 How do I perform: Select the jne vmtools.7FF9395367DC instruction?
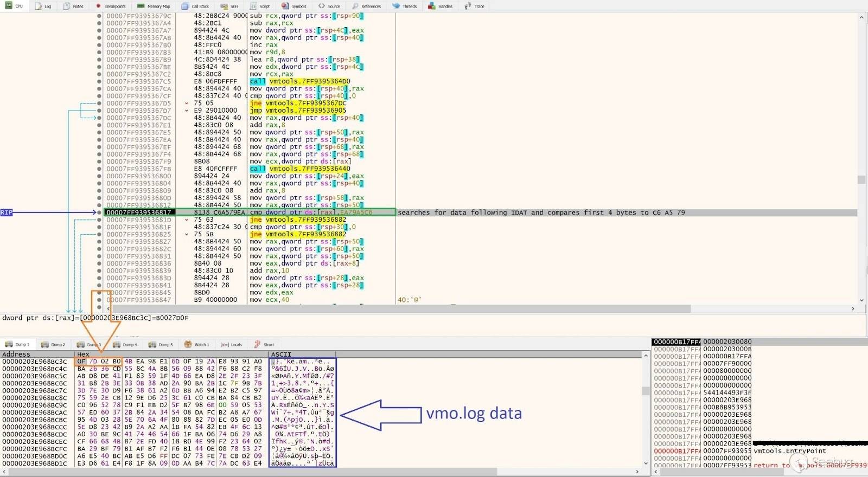[298, 103]
